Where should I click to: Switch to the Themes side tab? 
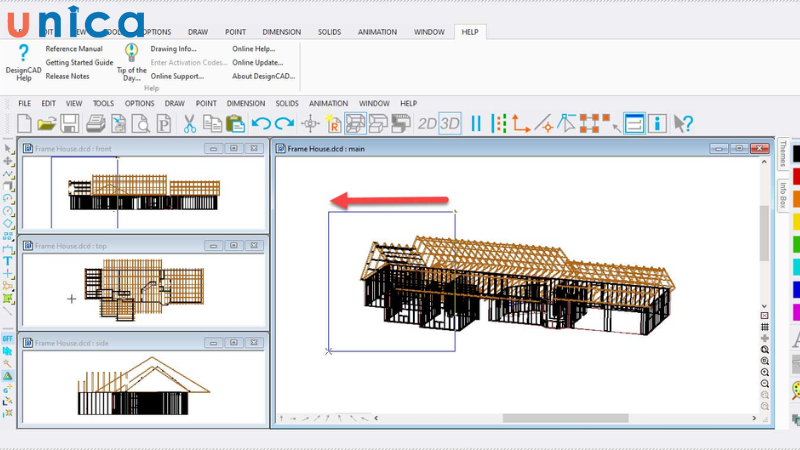coord(783,155)
